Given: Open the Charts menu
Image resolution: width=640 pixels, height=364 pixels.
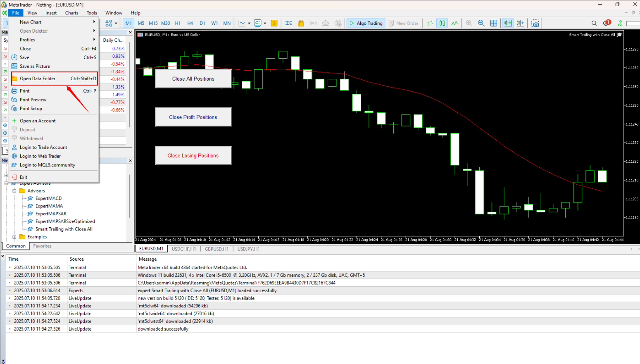Looking at the screenshot, I should click(x=71, y=13).
